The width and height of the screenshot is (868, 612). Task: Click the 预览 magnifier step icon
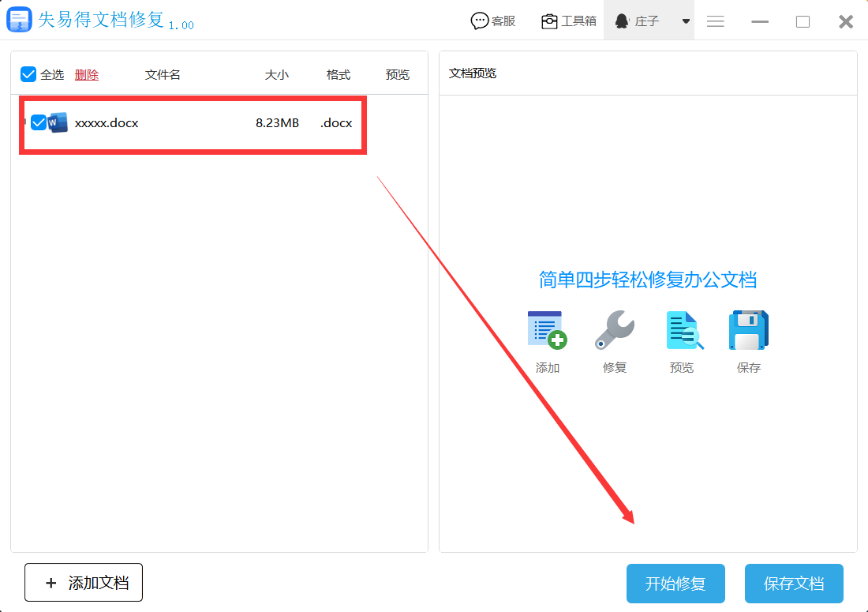point(684,331)
